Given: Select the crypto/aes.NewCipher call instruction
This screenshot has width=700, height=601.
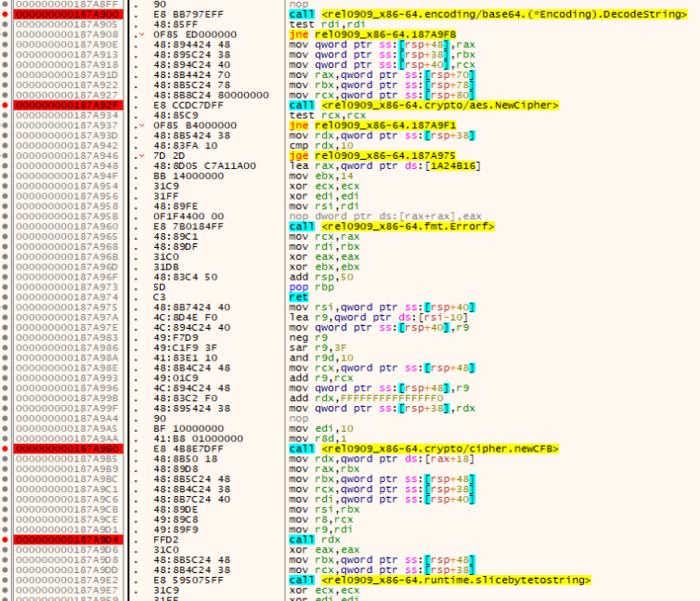Looking at the screenshot, I should pos(423,106).
